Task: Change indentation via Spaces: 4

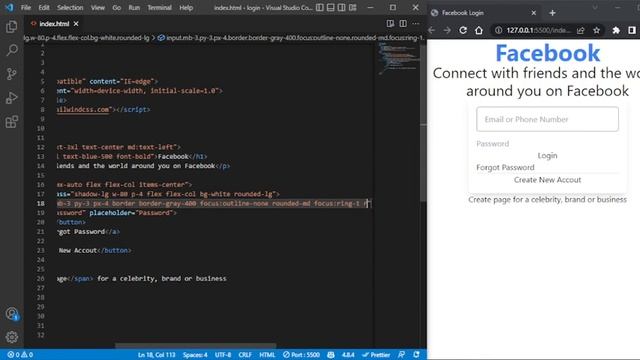Action: point(195,355)
